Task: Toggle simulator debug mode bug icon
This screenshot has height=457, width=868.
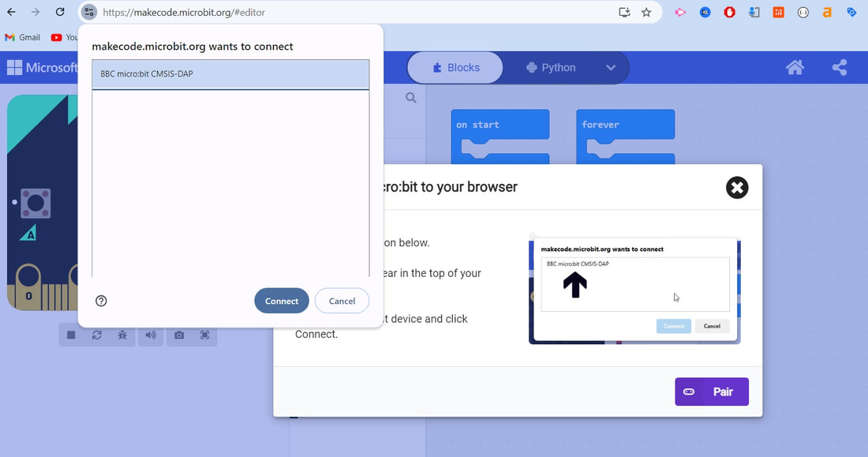Action: tap(122, 335)
